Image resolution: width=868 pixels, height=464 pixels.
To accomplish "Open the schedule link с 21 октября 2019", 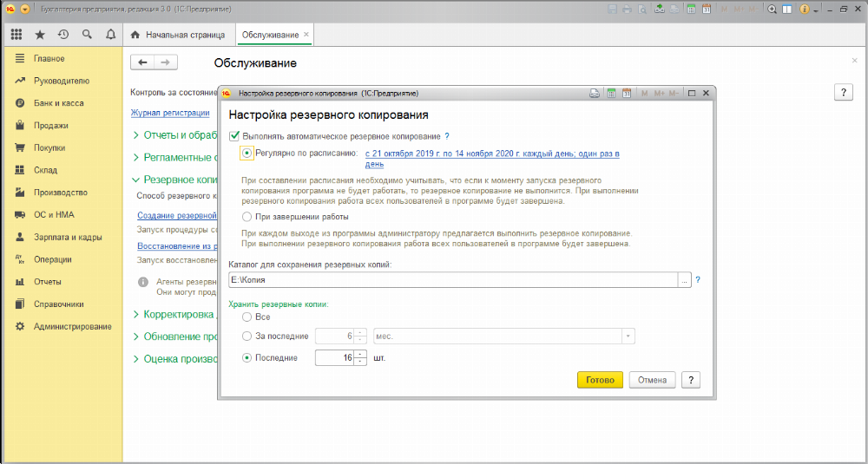I will (492, 159).
